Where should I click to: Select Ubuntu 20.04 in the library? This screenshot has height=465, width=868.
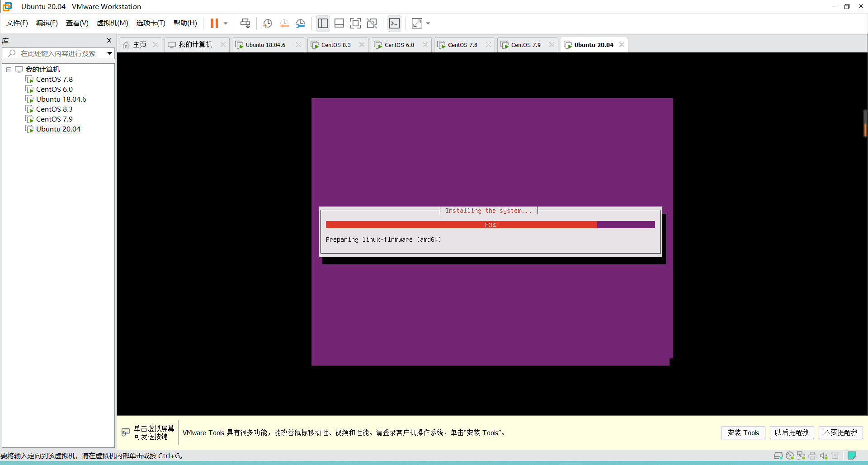tap(58, 129)
